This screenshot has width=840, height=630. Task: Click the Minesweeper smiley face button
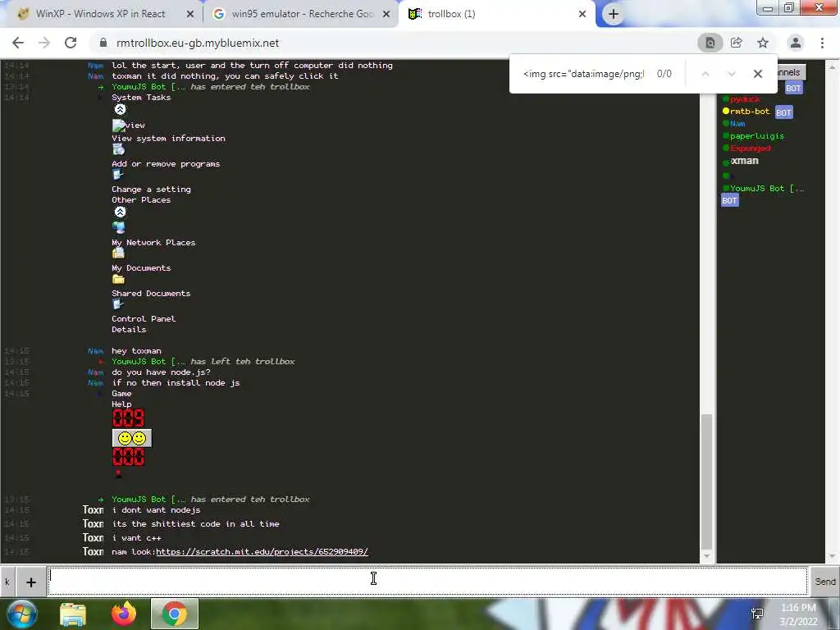pos(132,438)
